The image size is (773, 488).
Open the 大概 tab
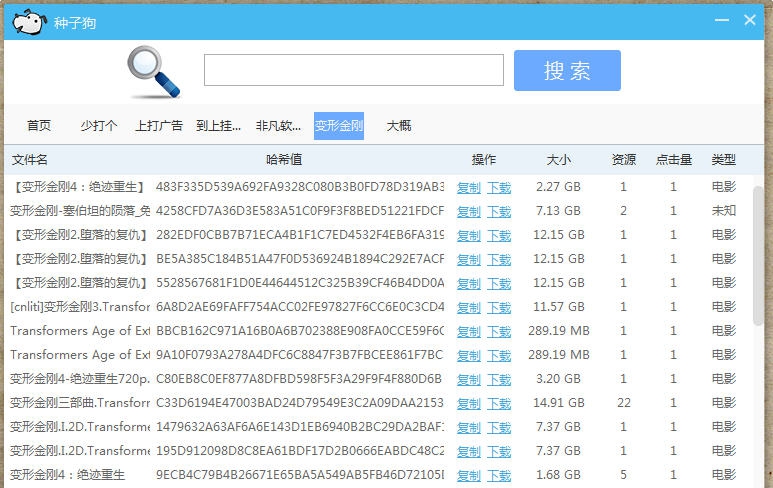click(399, 126)
